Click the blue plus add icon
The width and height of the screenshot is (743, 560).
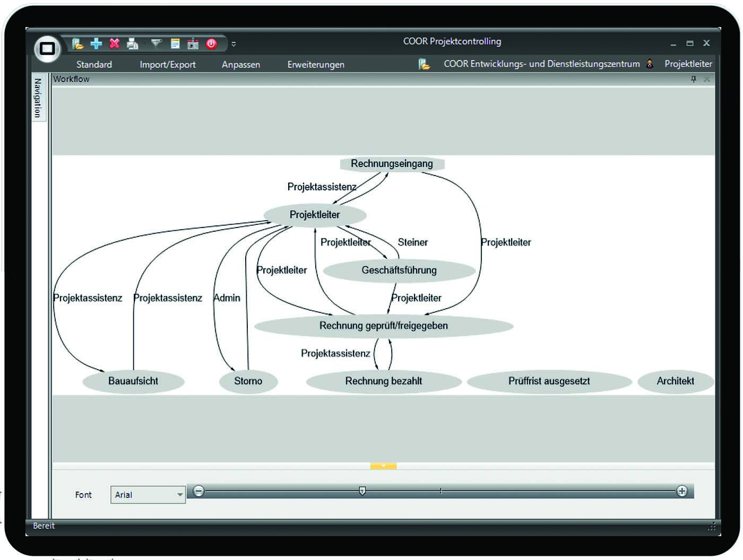[96, 43]
